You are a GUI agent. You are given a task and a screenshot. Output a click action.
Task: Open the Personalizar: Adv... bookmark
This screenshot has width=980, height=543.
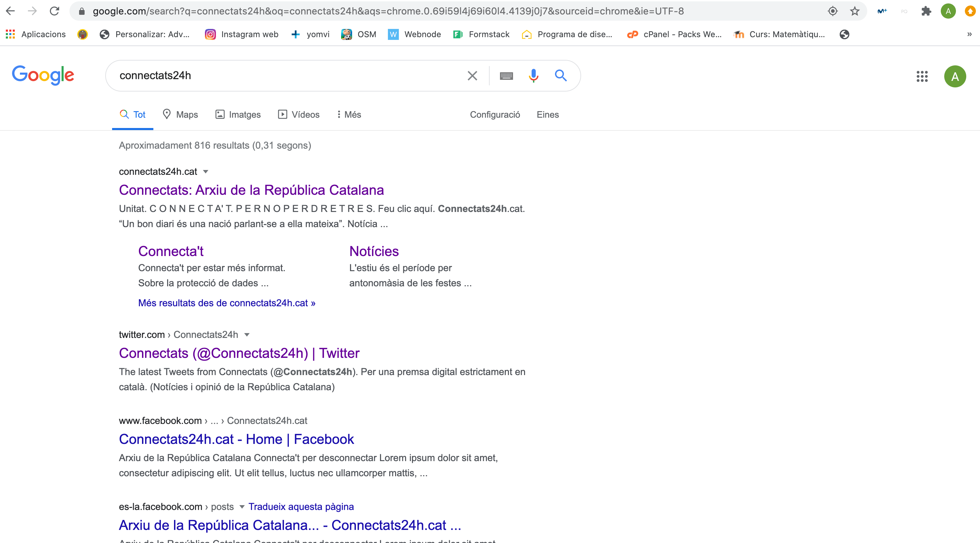point(144,34)
